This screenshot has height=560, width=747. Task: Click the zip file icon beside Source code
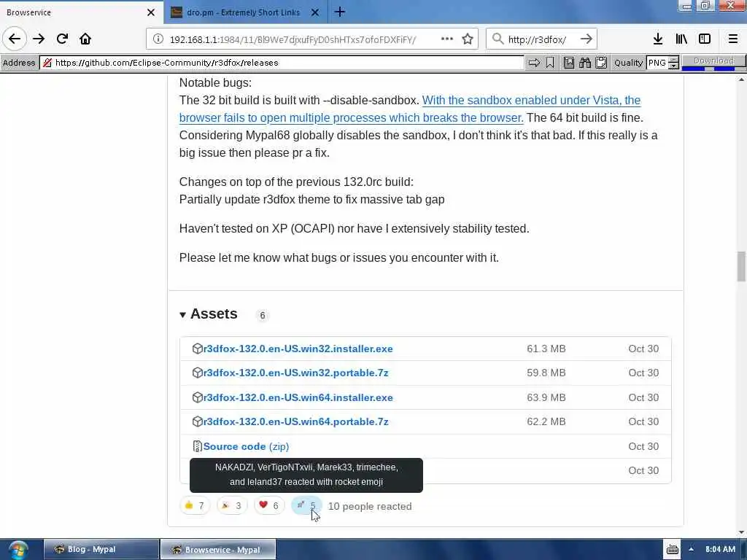coord(197,446)
